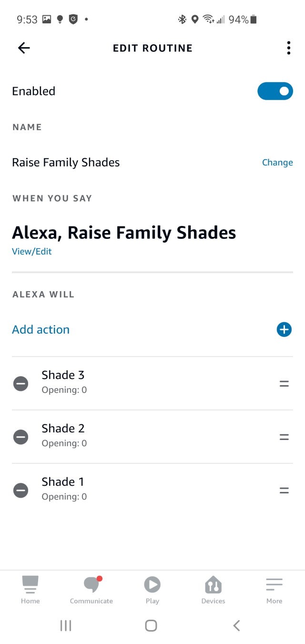Select the Play icon in bottom navigation
Screen dimensions: 305x644
(152, 585)
